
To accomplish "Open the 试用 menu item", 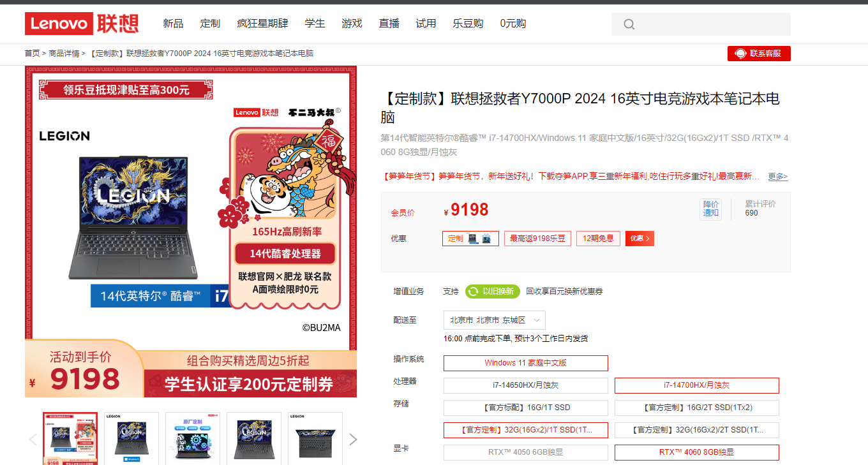I will tap(426, 24).
